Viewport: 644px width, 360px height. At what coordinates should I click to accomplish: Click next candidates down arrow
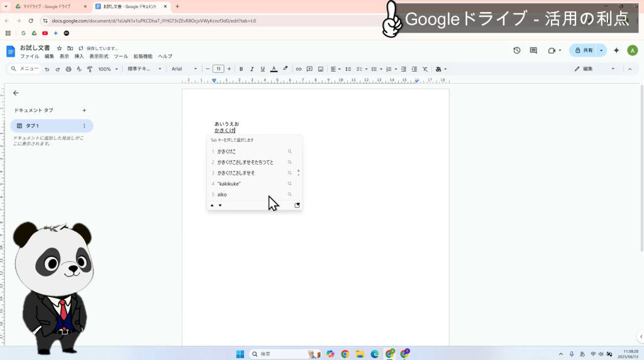coord(220,205)
